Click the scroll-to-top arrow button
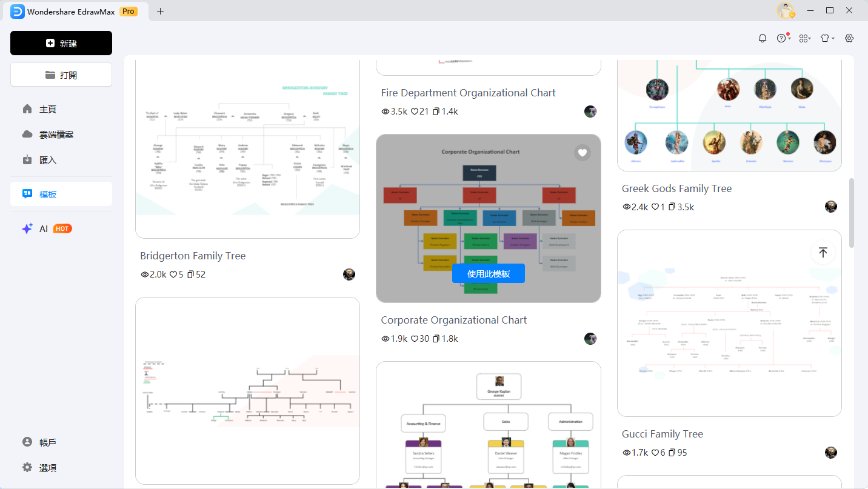 823,253
